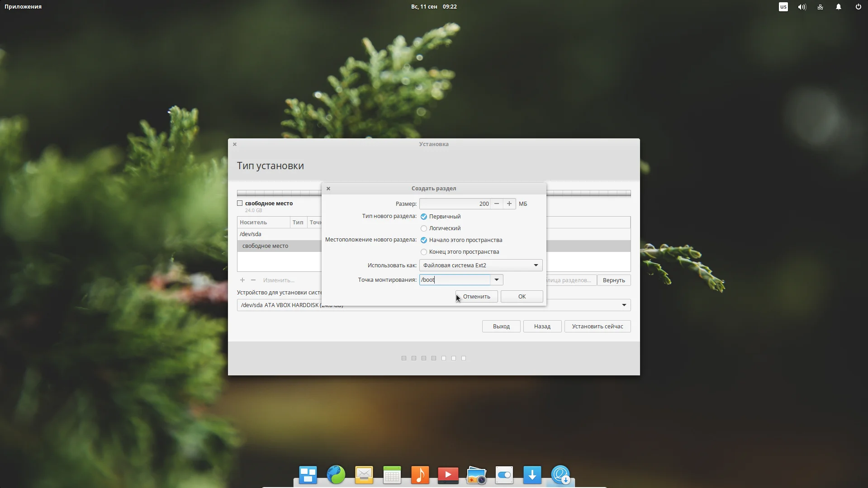Open the mount point dropdown arrow
This screenshot has width=868, height=488.
(497, 280)
